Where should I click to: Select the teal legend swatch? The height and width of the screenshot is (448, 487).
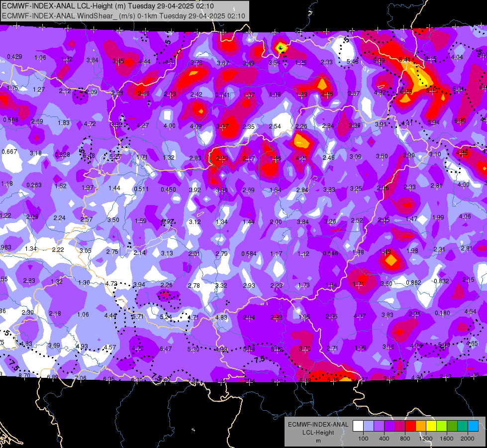point(463,426)
